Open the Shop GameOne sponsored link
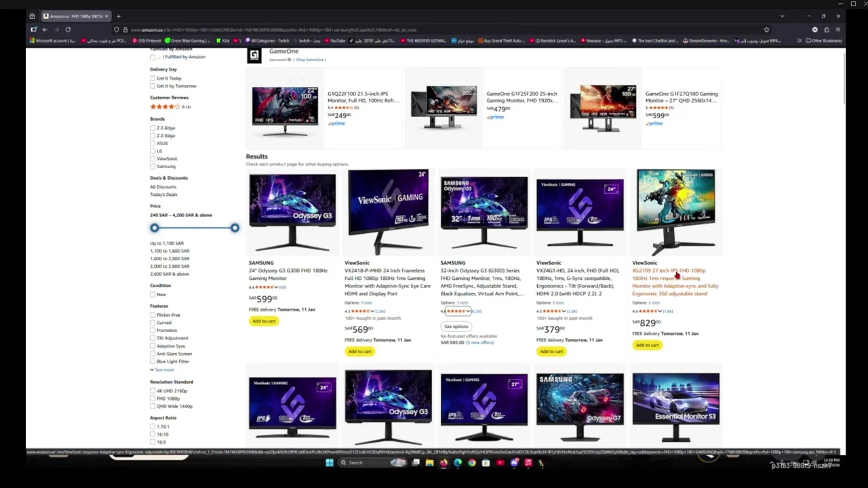This screenshot has width=868, height=488. (310, 60)
